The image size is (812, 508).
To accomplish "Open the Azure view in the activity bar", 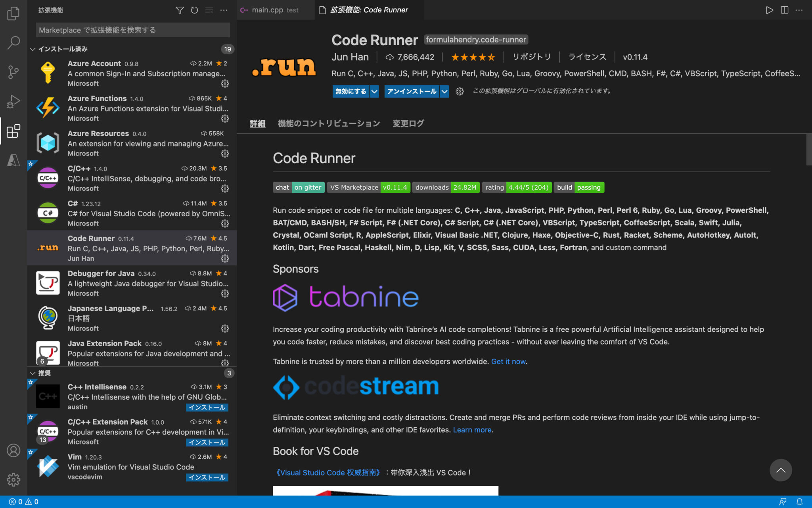I will (x=13, y=160).
